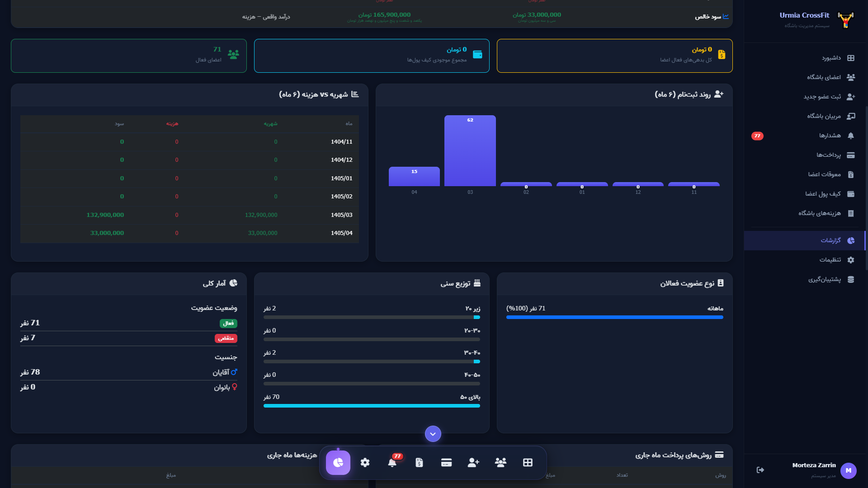This screenshot has height=488, width=868.
Task: Open مربیان باشگاه in sidebar
Action: (x=805, y=116)
